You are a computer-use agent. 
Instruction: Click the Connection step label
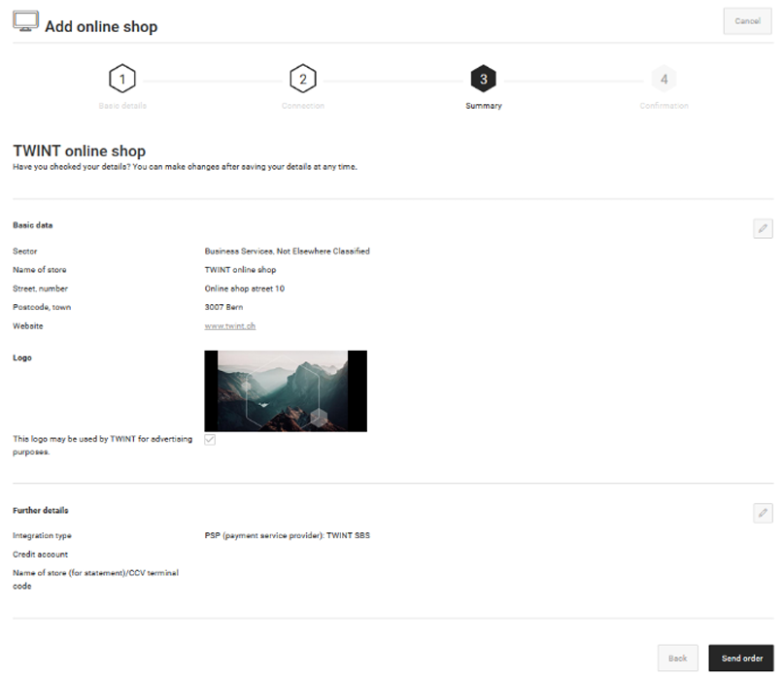303,106
